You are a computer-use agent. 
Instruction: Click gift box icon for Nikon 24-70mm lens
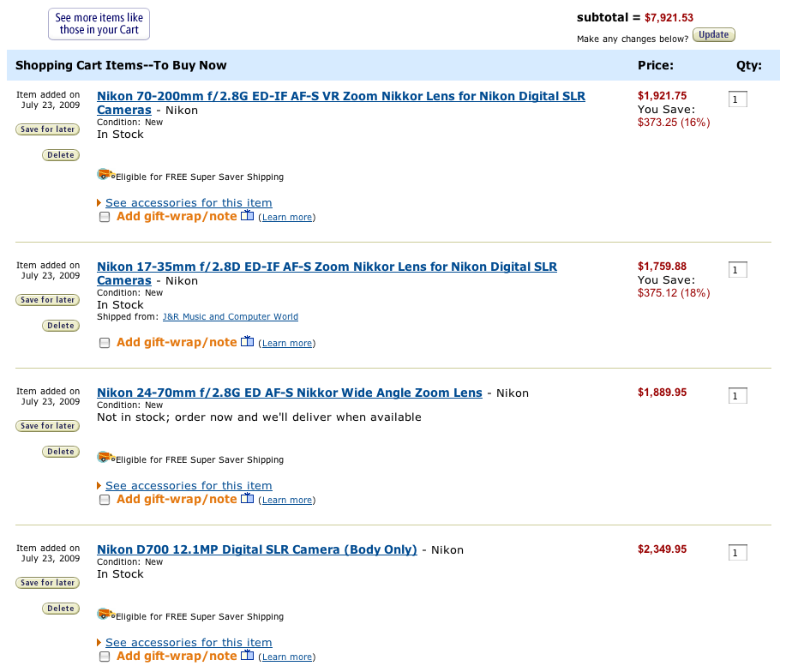(x=247, y=498)
